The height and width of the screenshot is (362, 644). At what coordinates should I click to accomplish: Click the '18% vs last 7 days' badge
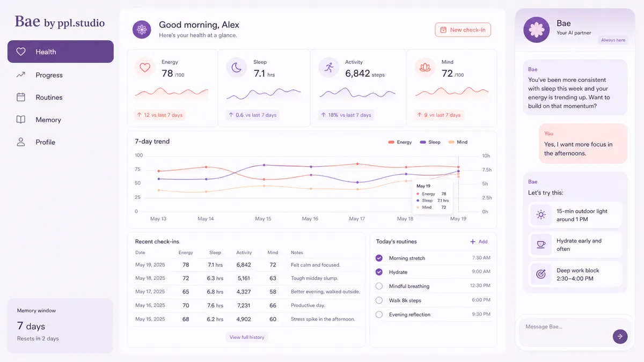tap(346, 115)
